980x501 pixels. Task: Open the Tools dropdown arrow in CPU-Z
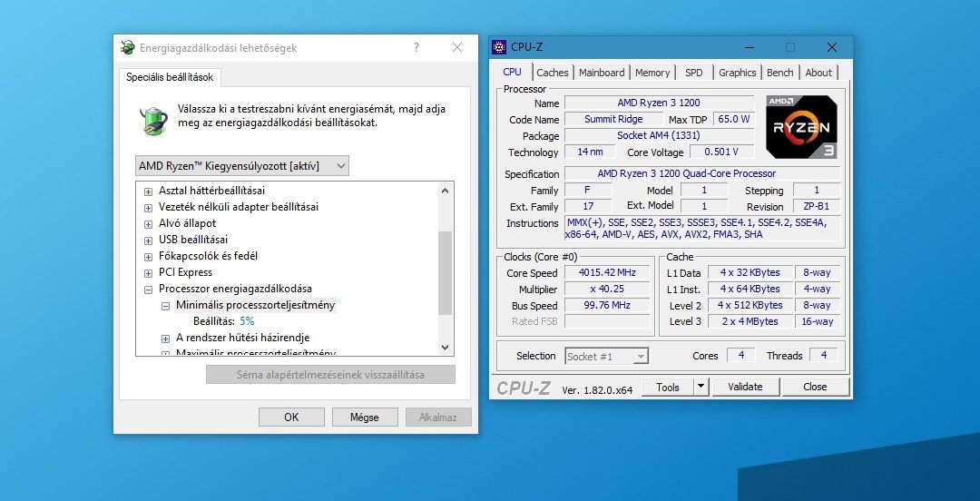click(701, 387)
